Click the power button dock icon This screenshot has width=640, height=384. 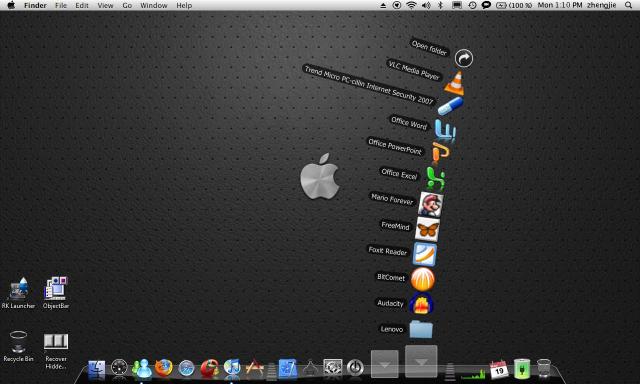pos(355,368)
